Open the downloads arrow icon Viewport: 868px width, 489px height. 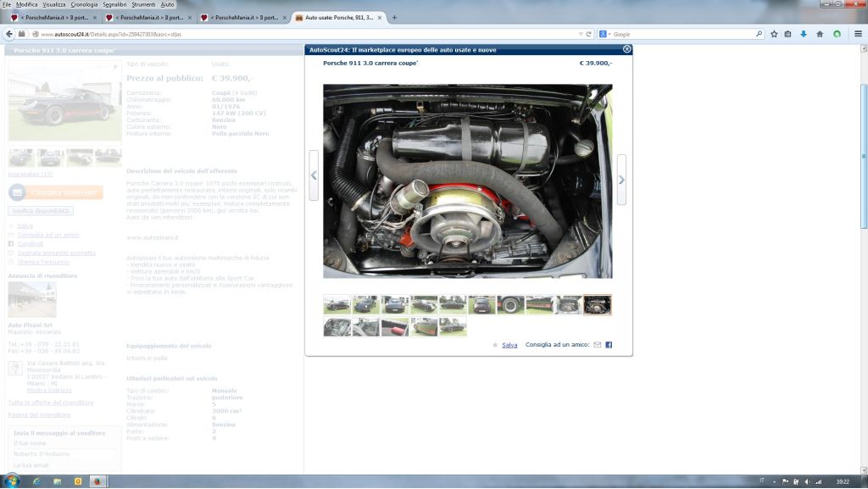(x=804, y=34)
